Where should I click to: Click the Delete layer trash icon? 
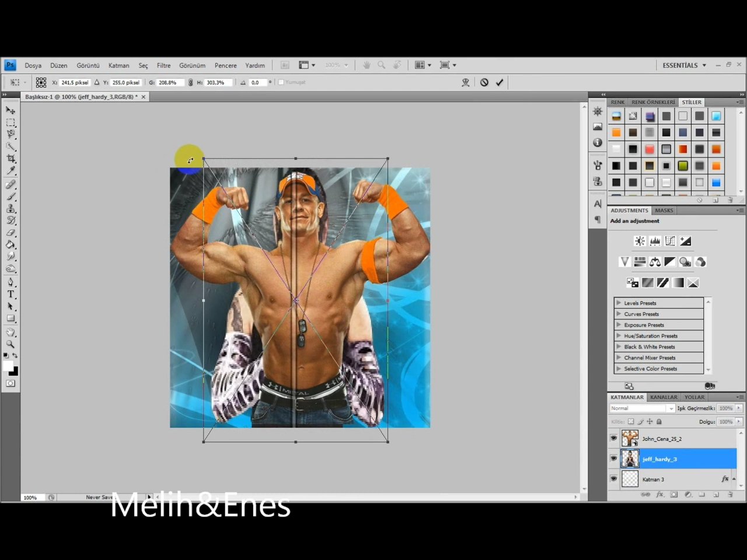tap(730, 495)
